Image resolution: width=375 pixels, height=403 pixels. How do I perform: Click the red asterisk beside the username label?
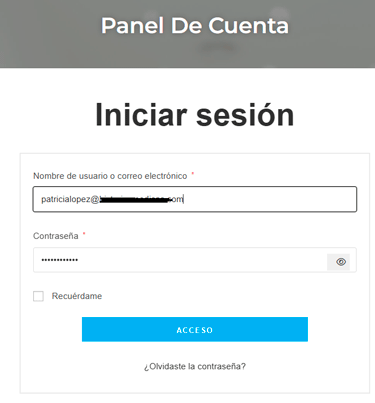(193, 173)
